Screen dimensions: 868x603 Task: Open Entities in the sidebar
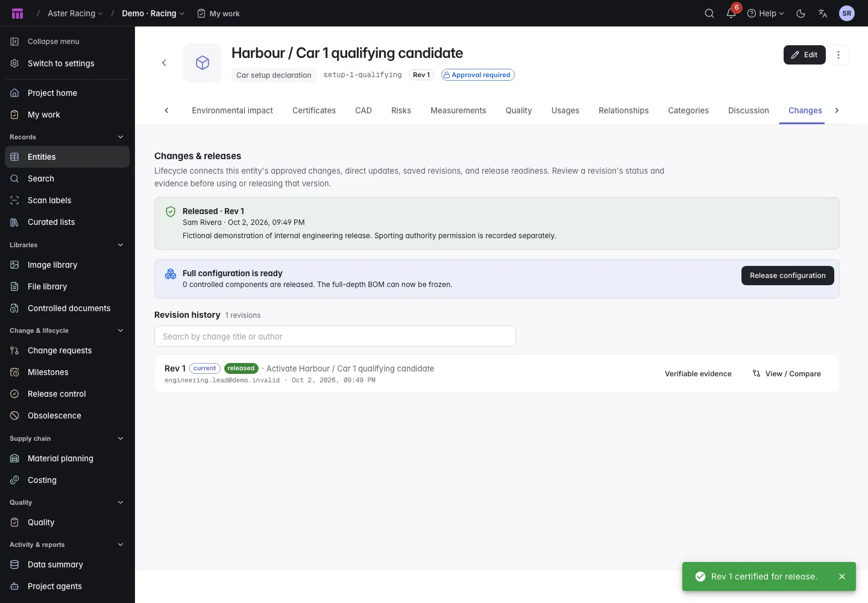(67, 157)
